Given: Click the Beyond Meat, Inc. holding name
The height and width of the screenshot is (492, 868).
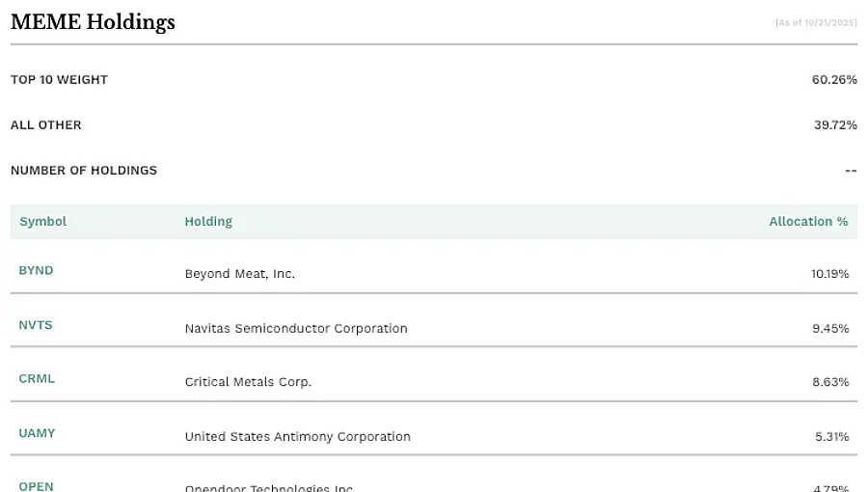Looking at the screenshot, I should (x=240, y=274).
